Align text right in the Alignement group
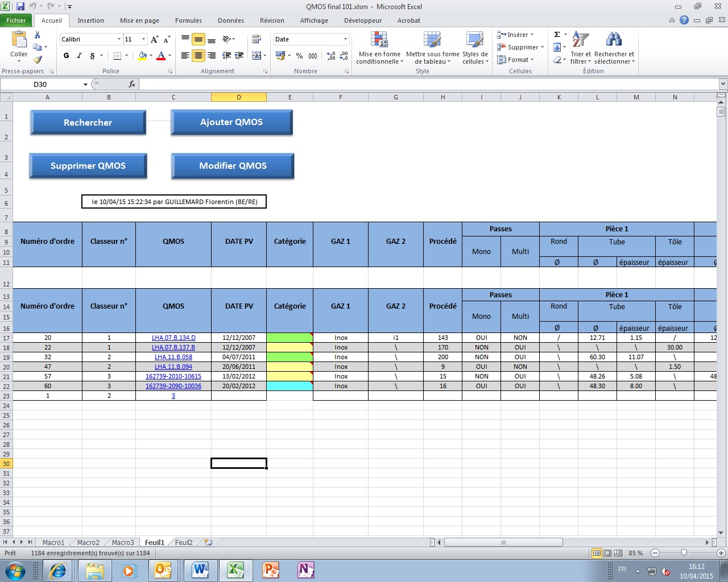The width and height of the screenshot is (728, 582). pos(212,55)
